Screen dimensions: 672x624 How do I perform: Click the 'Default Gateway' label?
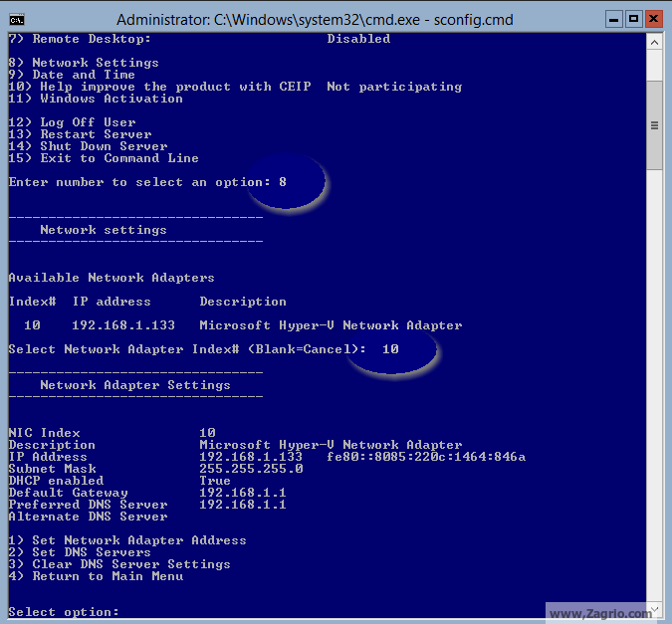[x=68, y=493]
